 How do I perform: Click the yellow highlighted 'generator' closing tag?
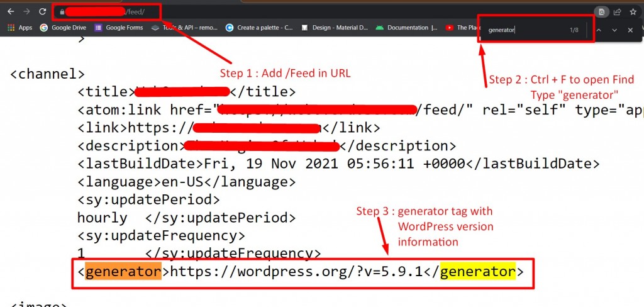point(478,272)
